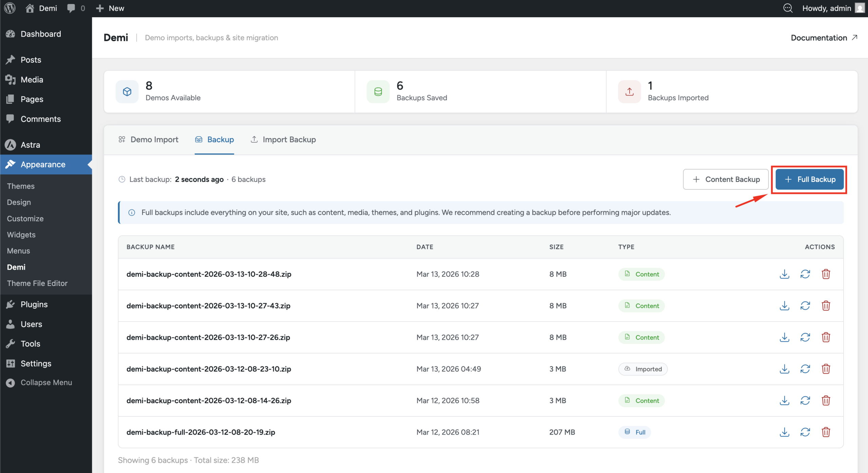The image size is (868, 473).
Task: Download the Imported 08-23-10 backup
Action: coord(784,369)
